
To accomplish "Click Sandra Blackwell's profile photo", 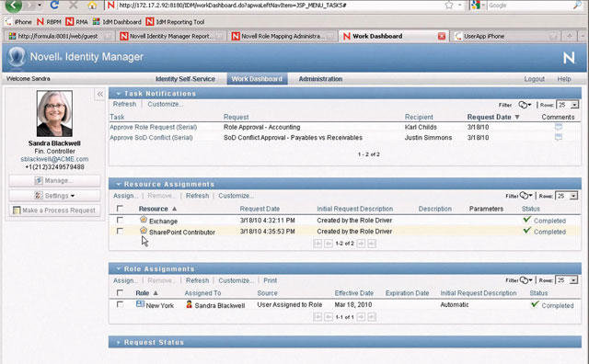I will tap(54, 113).
